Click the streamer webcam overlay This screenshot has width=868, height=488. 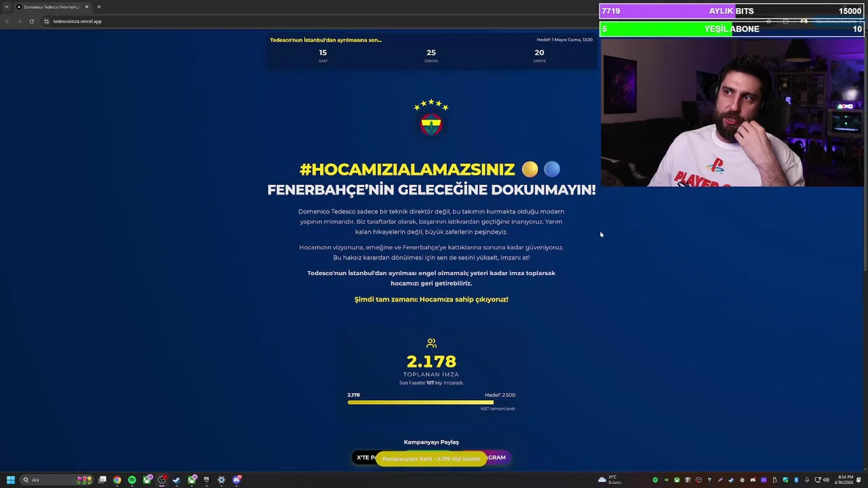click(732, 112)
